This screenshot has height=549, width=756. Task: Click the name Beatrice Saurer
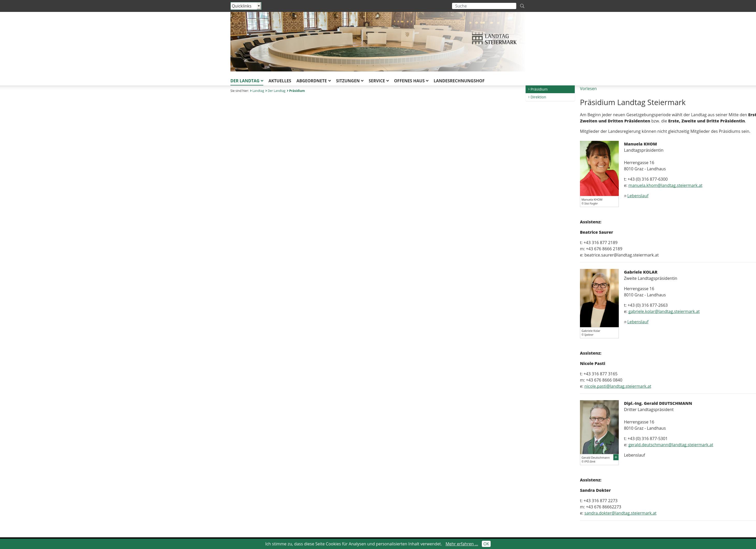(596, 232)
